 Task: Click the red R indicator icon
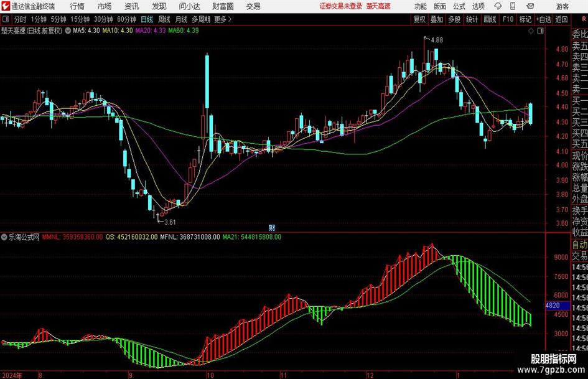584,19
